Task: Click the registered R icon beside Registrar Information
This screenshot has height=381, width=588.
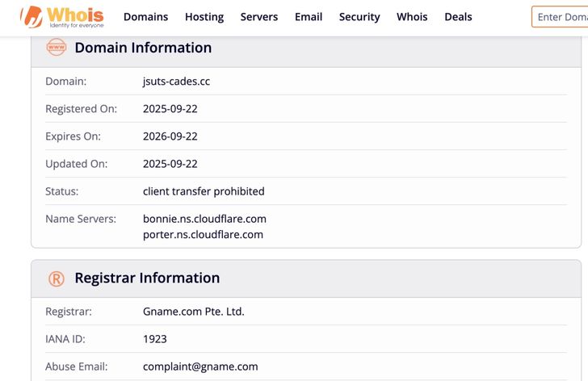Action: tap(57, 278)
